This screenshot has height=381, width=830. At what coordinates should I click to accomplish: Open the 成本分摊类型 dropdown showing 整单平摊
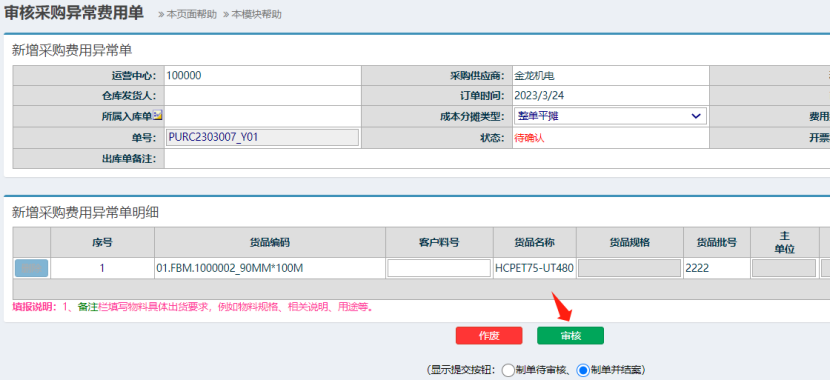click(610, 116)
